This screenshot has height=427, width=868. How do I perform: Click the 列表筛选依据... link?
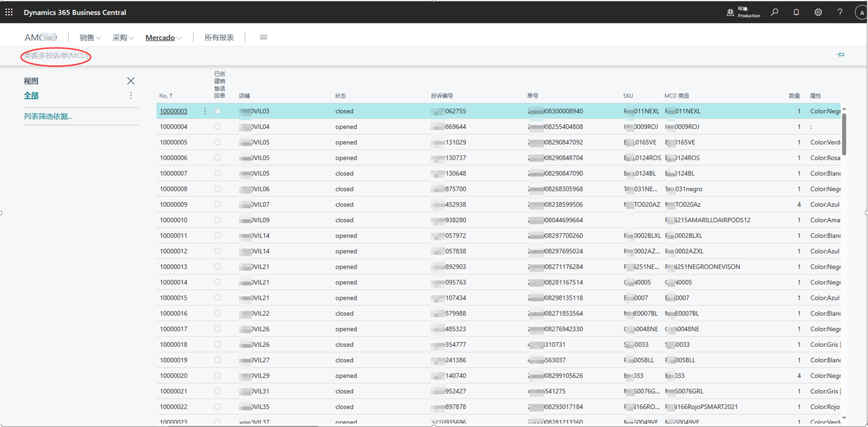(48, 116)
